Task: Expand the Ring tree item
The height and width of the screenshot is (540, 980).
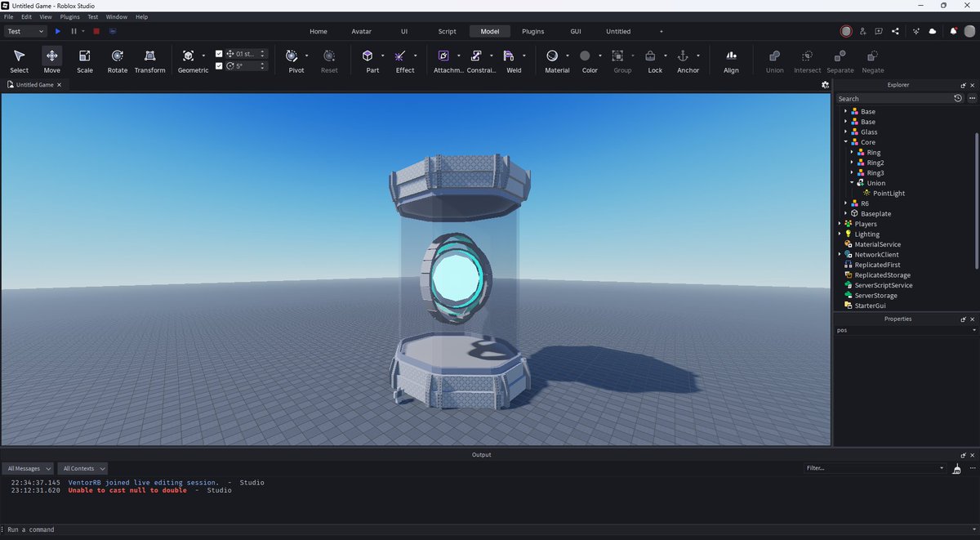Action: point(853,152)
